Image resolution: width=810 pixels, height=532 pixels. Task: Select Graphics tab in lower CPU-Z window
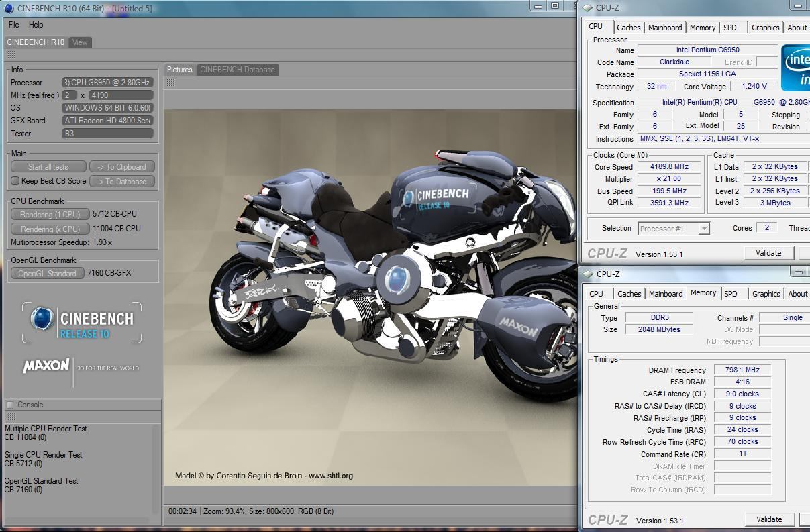(x=766, y=294)
